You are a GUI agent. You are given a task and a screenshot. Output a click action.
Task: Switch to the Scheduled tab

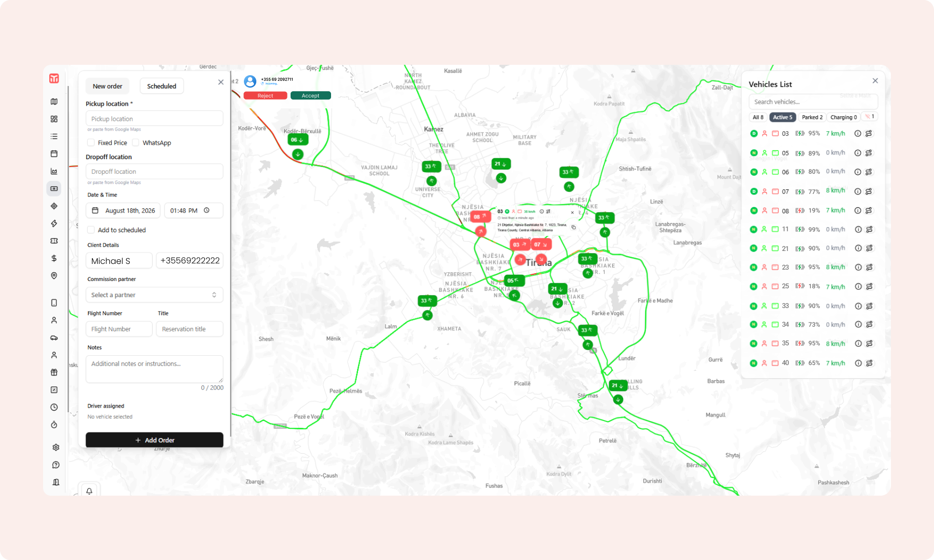tap(161, 86)
